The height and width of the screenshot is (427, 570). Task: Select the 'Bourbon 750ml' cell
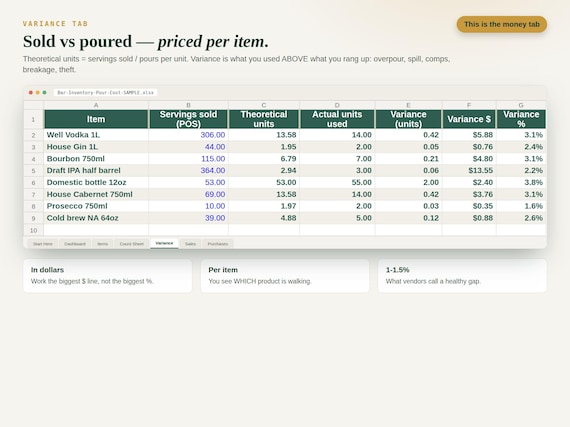point(96,159)
